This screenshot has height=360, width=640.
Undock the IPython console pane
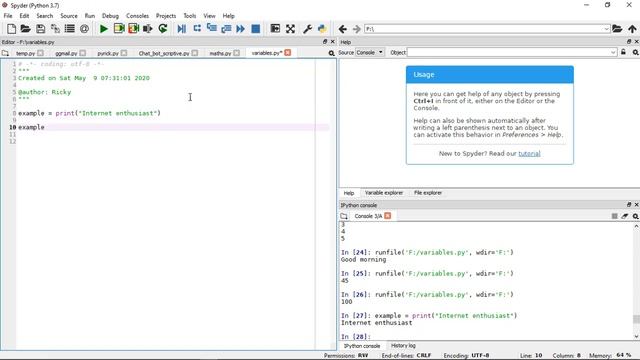coord(629,204)
